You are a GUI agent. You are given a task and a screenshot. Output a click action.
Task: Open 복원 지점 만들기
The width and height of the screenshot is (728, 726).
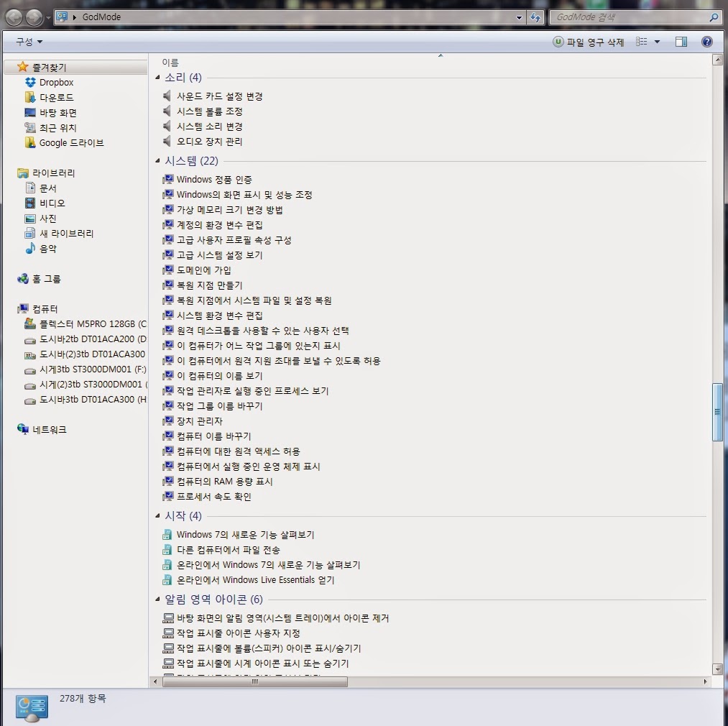point(209,285)
